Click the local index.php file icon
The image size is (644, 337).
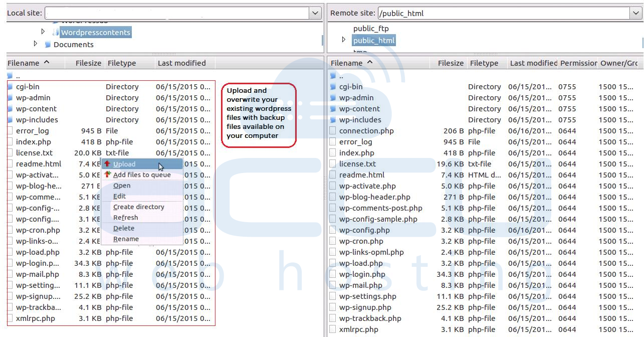(x=11, y=142)
